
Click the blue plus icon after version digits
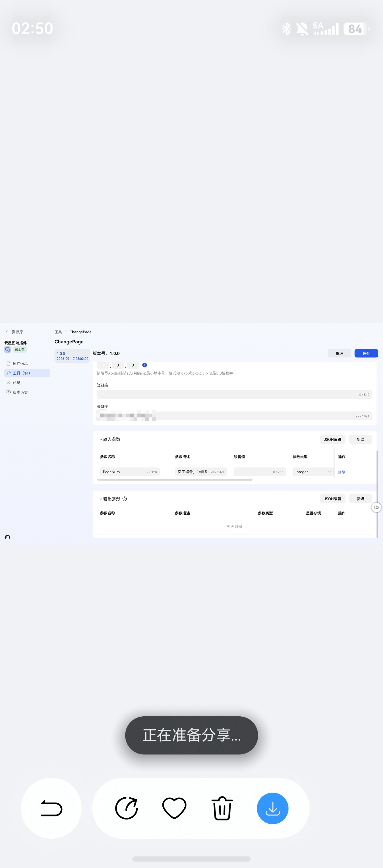(145, 365)
